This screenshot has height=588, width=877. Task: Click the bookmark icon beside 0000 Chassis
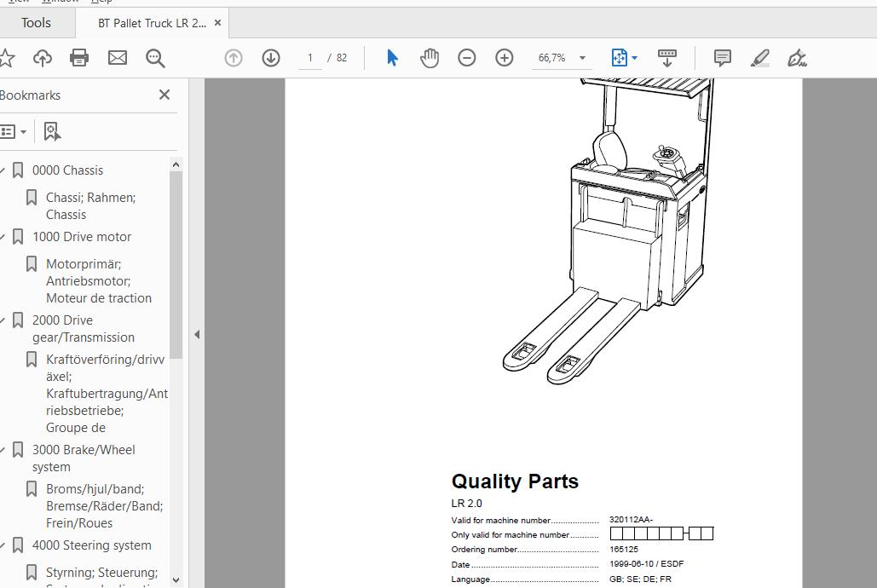[x=18, y=170]
